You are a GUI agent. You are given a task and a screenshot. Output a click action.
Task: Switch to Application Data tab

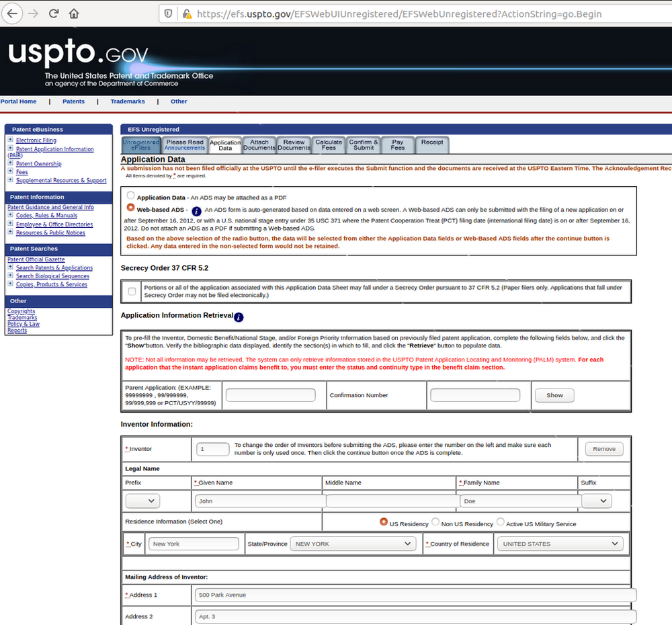coord(225,145)
